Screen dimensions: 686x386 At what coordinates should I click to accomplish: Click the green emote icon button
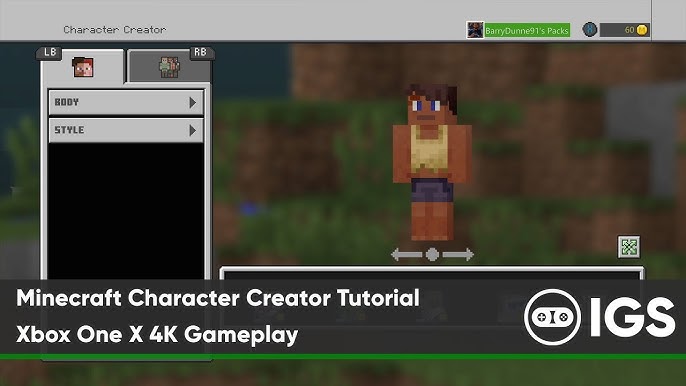click(629, 247)
